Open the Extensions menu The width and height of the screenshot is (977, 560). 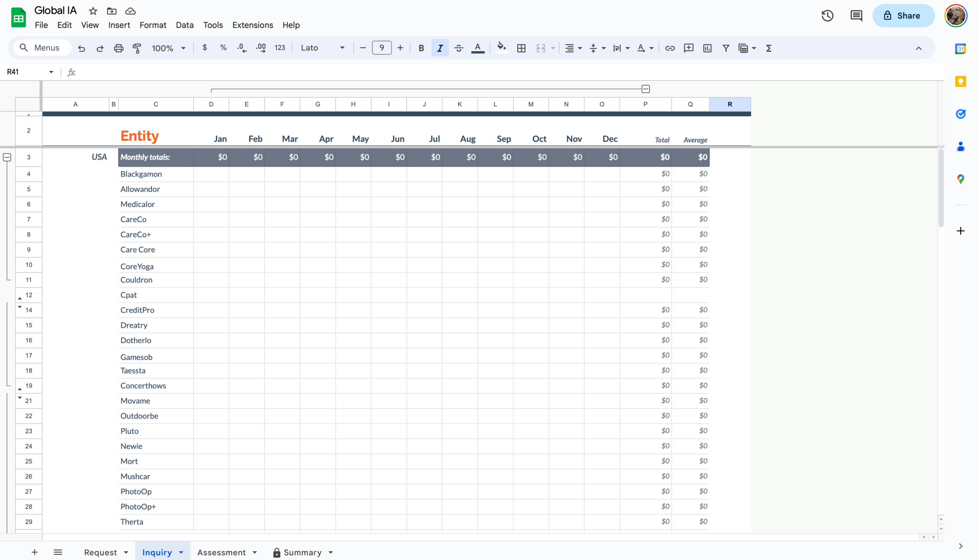coord(253,25)
